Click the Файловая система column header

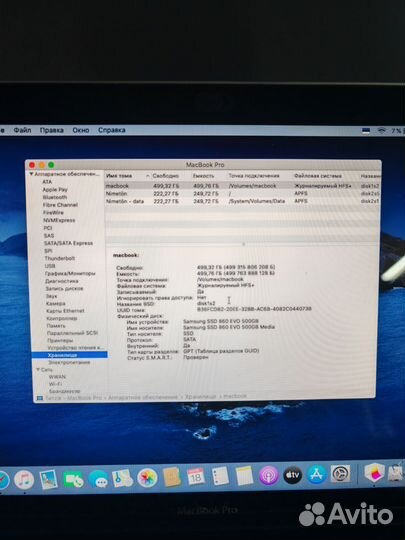318,176
